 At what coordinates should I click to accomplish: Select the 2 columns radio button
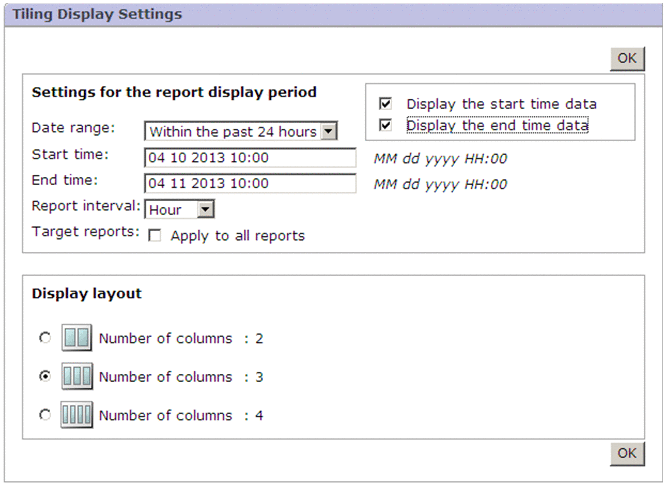coord(44,338)
